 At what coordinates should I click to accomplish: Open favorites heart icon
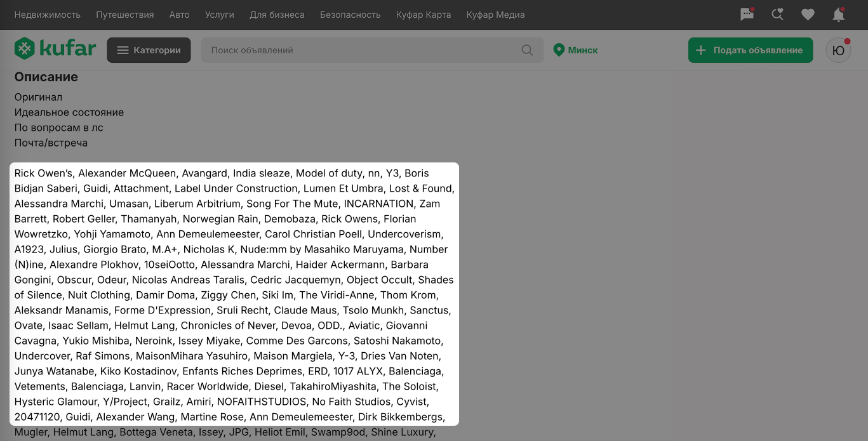808,15
